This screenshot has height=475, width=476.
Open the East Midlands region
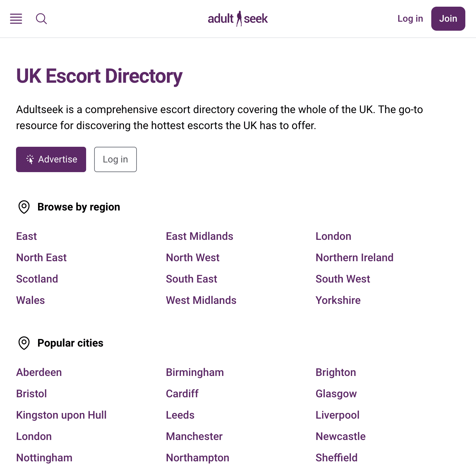[200, 236]
